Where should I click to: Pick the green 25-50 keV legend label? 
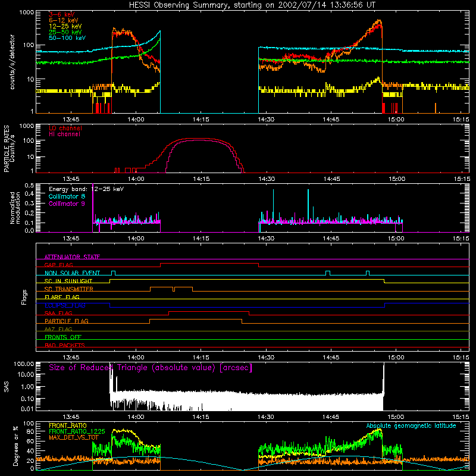(x=65, y=32)
